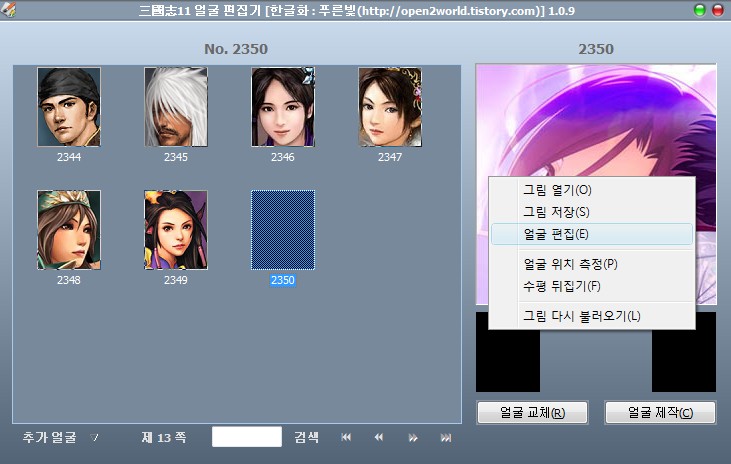The width and height of the screenshot is (731, 464).
Task: Click the green round window button
Action: (x=700, y=10)
